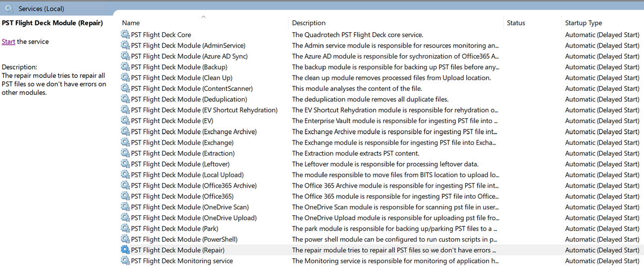Select PST Flight Deck Module (Deduplication) name
The height and width of the screenshot is (266, 644).
coord(189,99)
